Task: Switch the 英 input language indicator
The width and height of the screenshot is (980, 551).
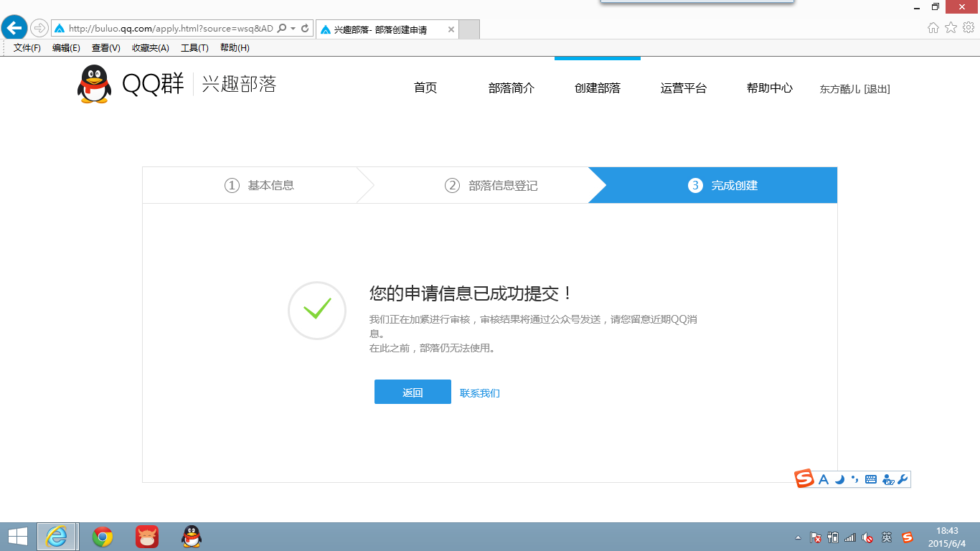Action: [887, 537]
